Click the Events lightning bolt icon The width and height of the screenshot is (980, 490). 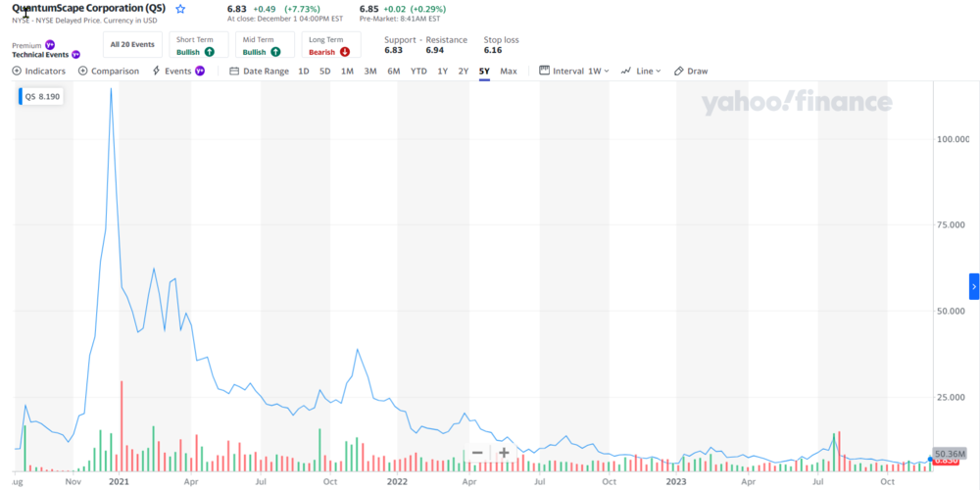(x=156, y=72)
